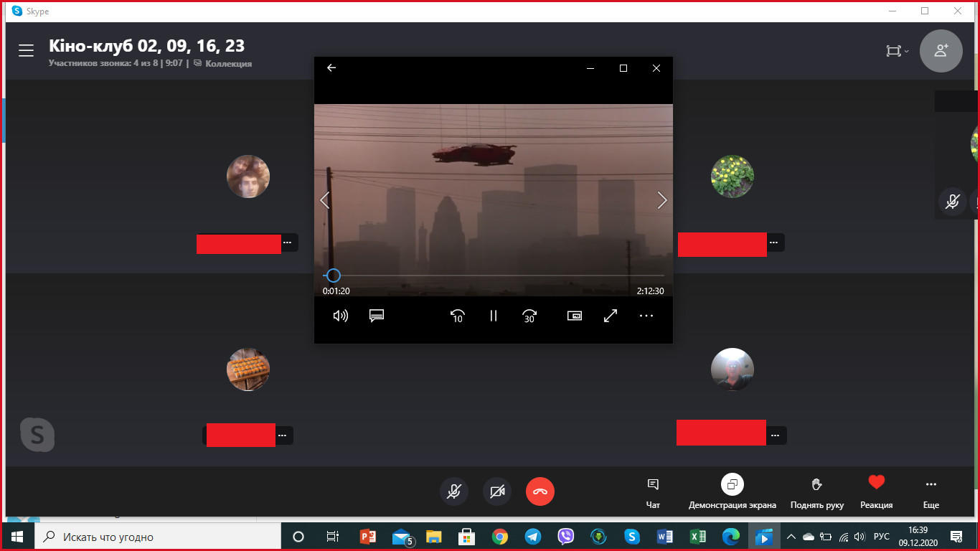Open the call layout view switcher

click(897, 51)
